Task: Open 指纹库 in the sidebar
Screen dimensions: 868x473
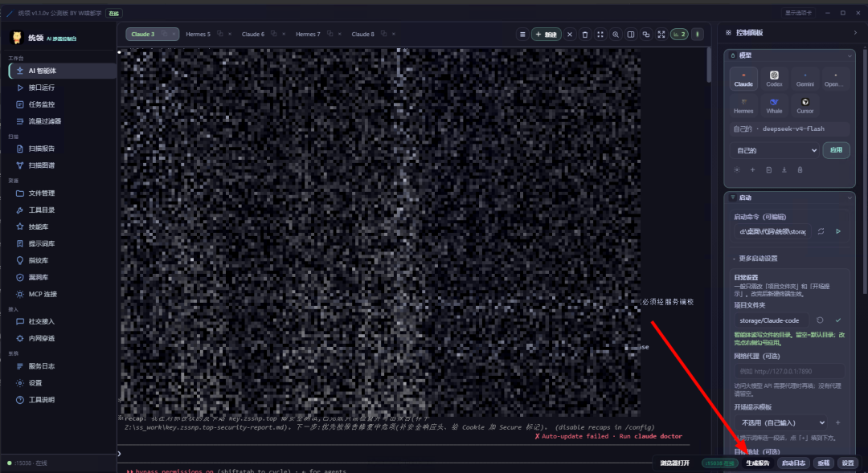Action: [x=62, y=260]
